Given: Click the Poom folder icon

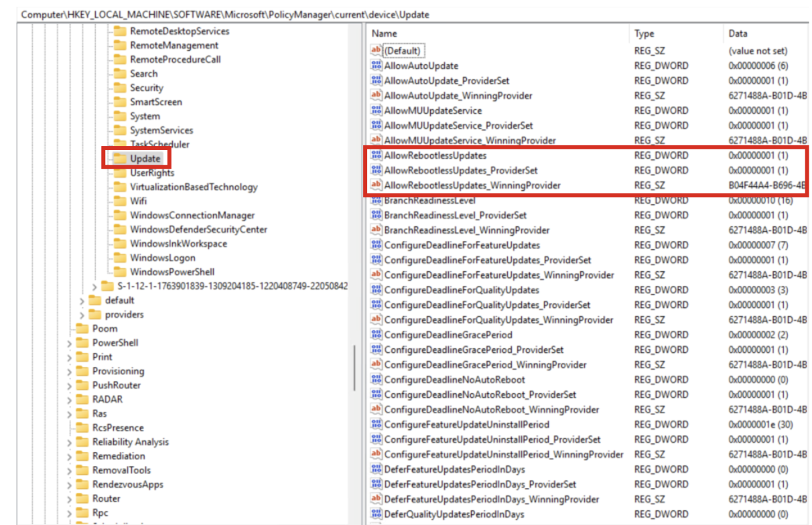Looking at the screenshot, I should tap(82, 328).
